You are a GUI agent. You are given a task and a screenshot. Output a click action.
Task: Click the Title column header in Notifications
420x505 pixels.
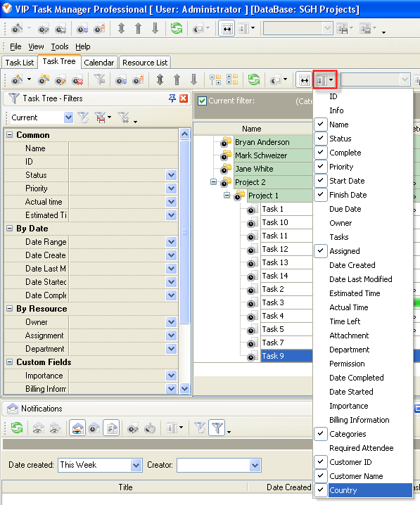coord(125,487)
